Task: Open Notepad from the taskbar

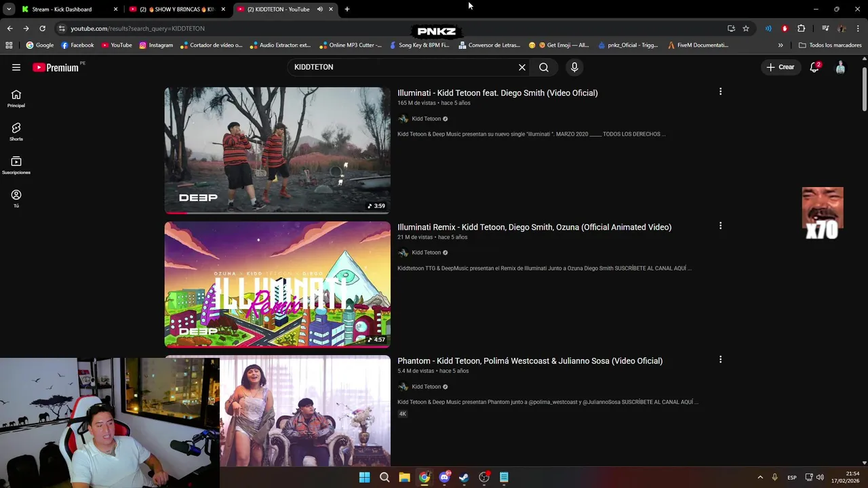Action: coord(504,477)
